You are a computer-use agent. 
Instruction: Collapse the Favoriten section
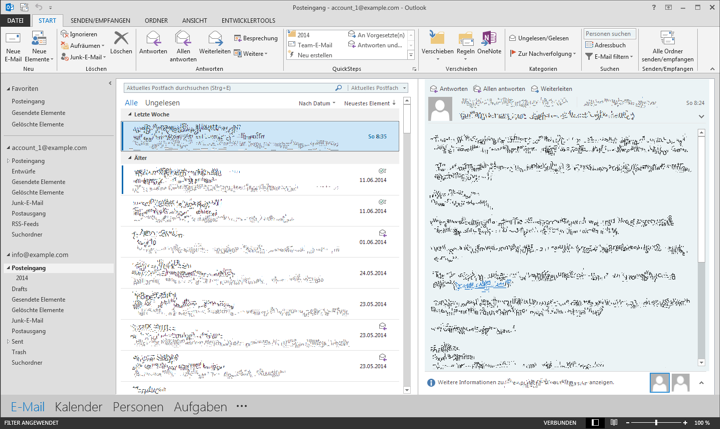click(x=8, y=89)
